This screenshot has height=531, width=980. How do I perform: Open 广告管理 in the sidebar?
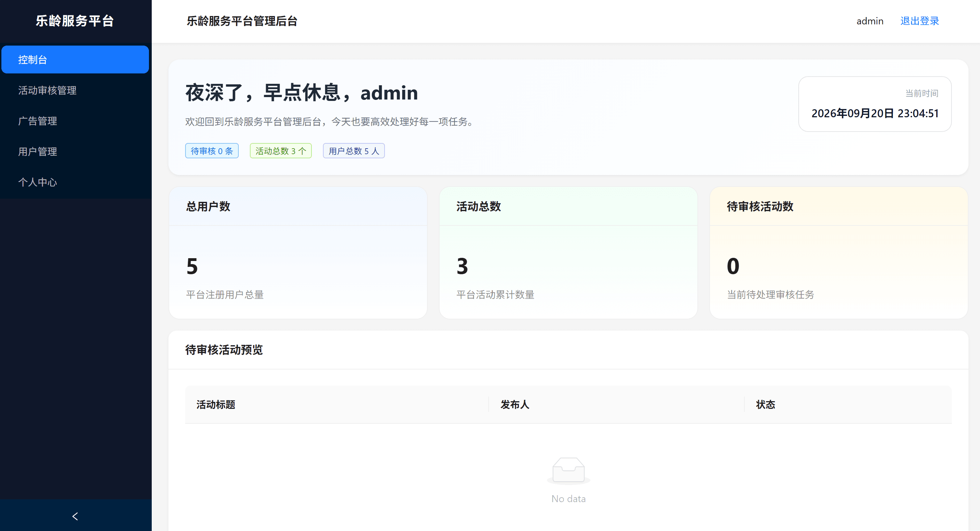75,121
